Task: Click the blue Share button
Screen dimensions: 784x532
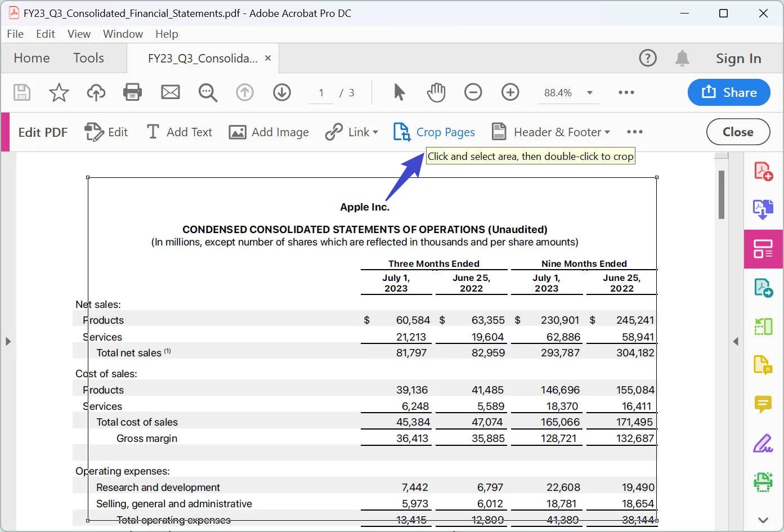Action: (729, 92)
